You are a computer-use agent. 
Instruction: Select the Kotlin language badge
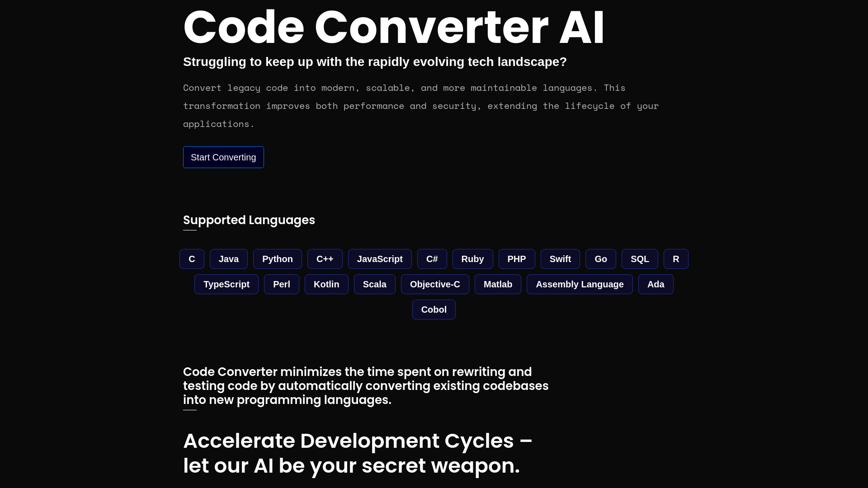326,284
